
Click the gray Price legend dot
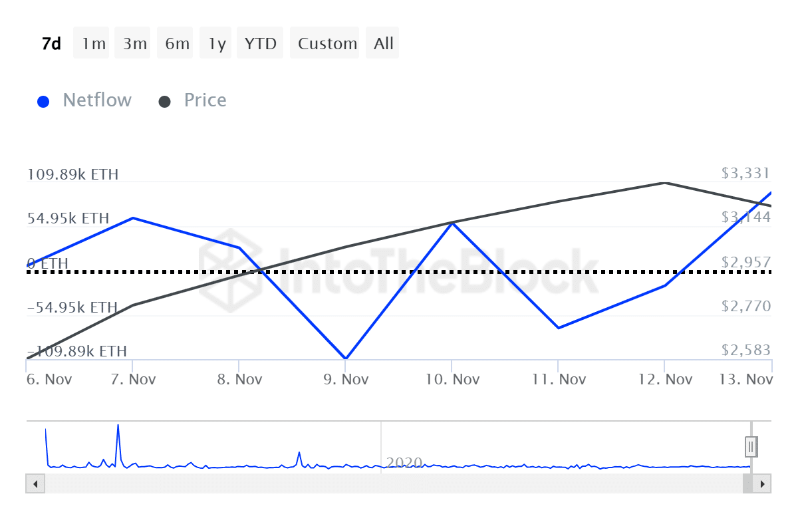point(164,100)
